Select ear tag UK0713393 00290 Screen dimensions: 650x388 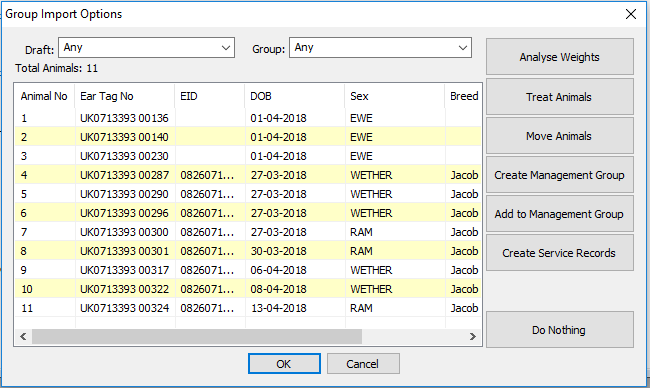pos(124,194)
